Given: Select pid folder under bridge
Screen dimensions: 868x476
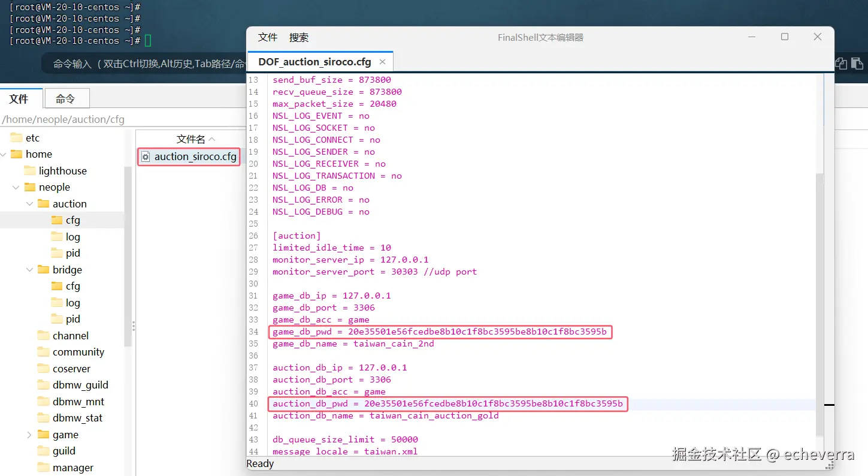Looking at the screenshot, I should 72,319.
